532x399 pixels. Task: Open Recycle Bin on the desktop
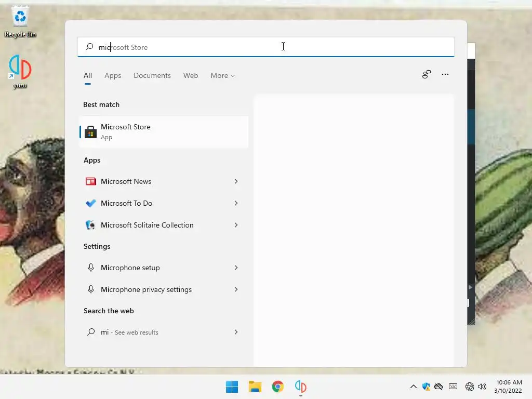click(20, 22)
